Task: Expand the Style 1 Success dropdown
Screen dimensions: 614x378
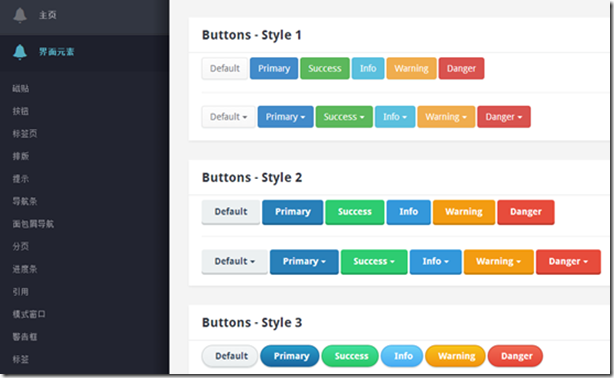Action: click(344, 117)
